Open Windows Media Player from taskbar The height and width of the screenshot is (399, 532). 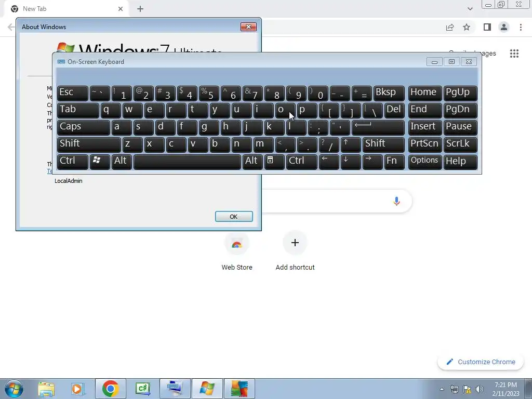tap(78, 389)
